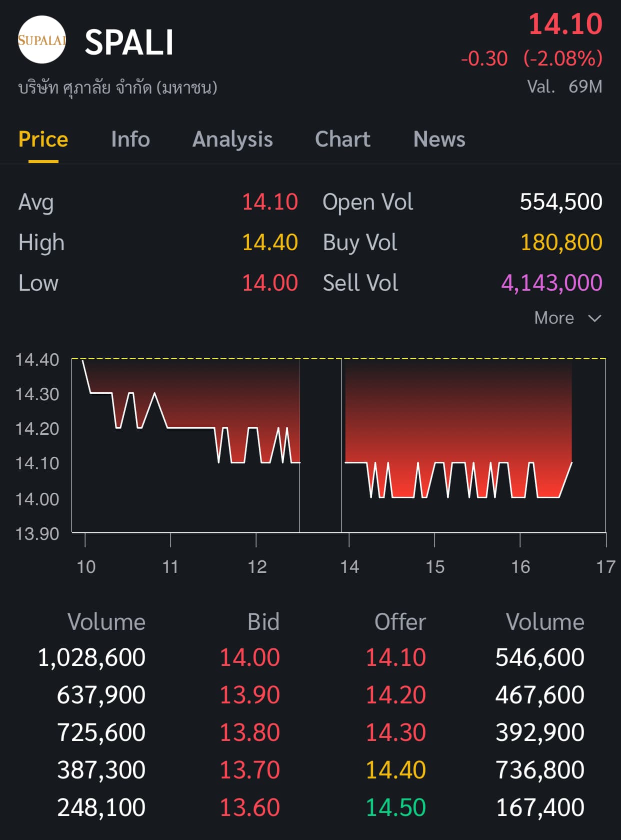Open the Analysis tab

[232, 139]
